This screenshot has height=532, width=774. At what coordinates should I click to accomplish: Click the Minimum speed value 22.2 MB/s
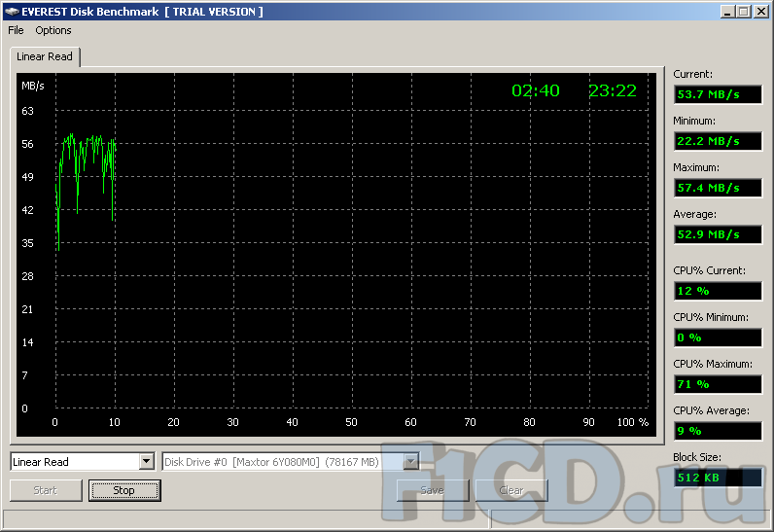coord(718,141)
